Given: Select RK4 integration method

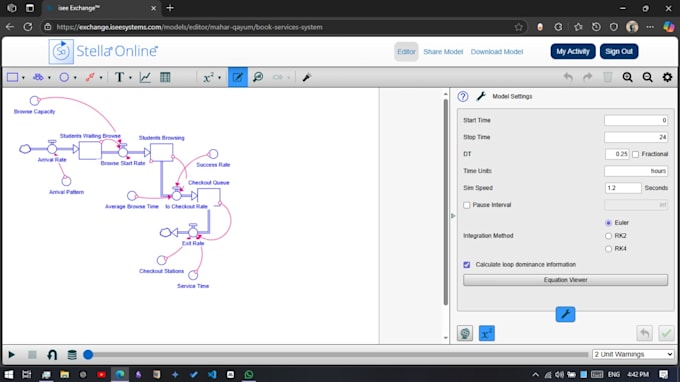Looking at the screenshot, I should pyautogui.click(x=608, y=249).
